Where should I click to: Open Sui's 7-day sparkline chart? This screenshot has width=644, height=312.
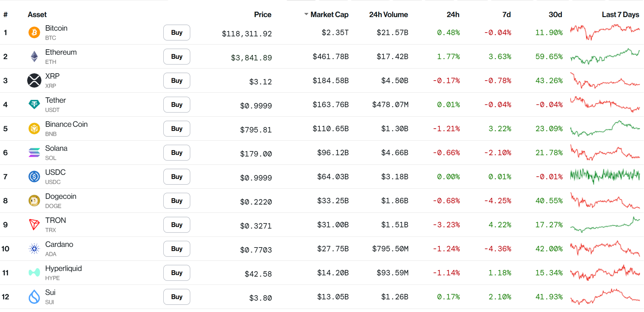[x=605, y=297]
